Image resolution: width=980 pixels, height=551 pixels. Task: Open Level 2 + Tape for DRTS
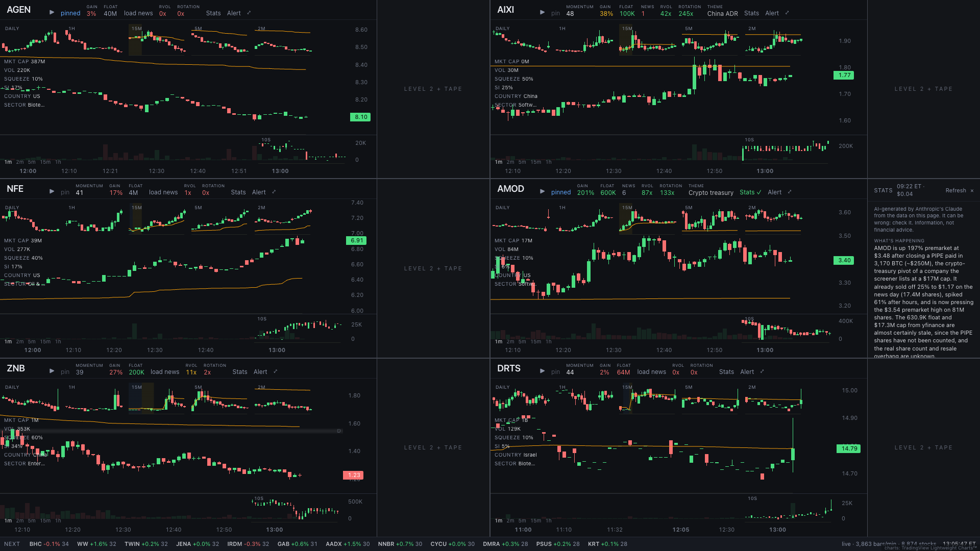pyautogui.click(x=923, y=448)
